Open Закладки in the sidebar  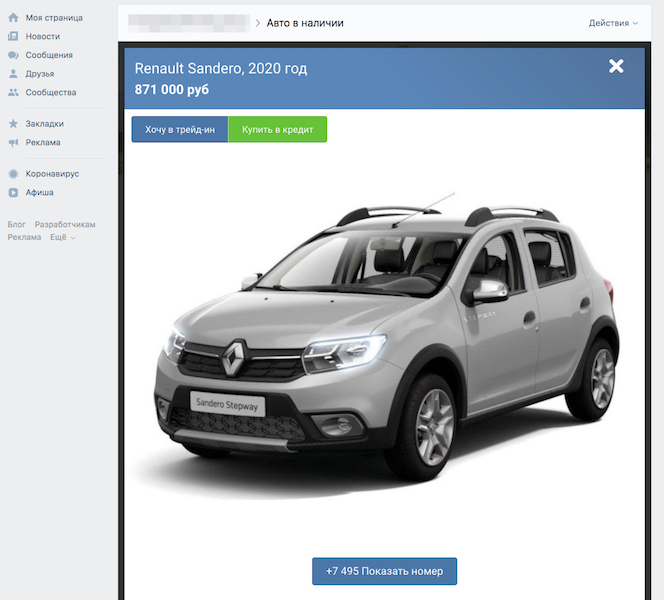(x=44, y=124)
